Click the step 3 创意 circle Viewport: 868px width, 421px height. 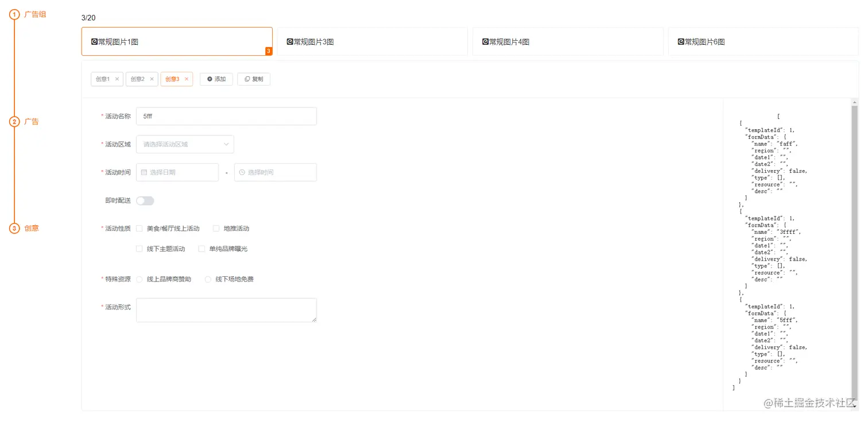point(14,229)
